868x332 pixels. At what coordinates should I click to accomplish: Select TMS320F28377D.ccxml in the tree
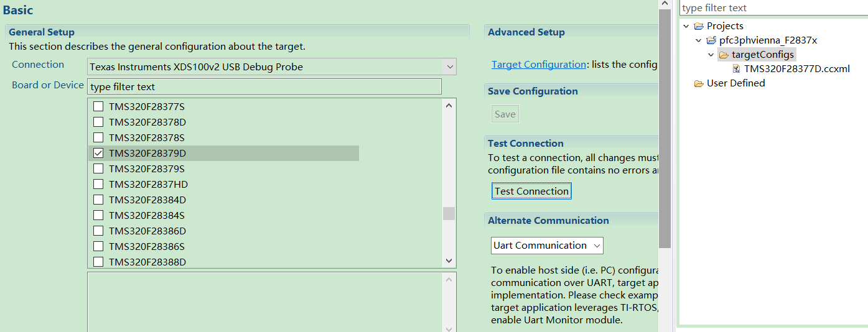(796, 69)
